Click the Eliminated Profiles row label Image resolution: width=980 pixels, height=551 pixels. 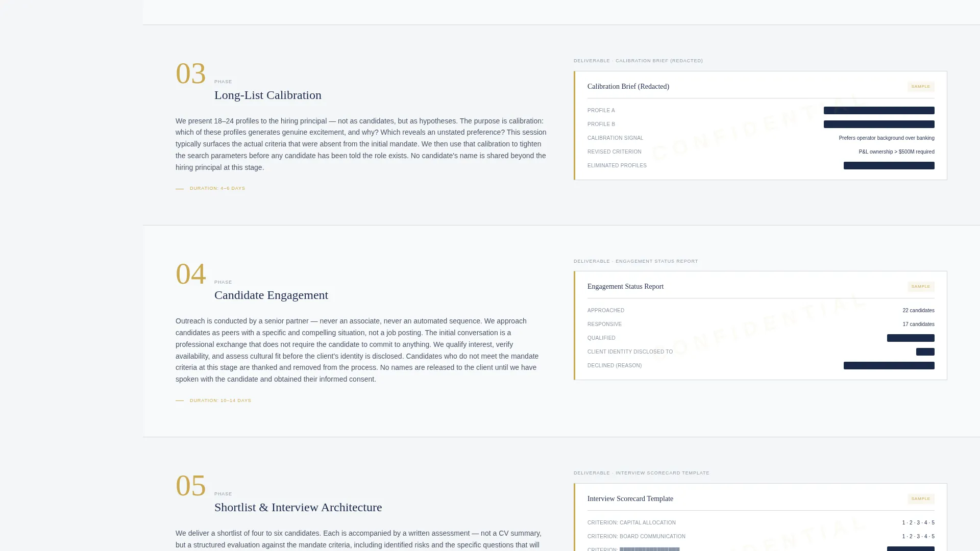[x=617, y=166]
